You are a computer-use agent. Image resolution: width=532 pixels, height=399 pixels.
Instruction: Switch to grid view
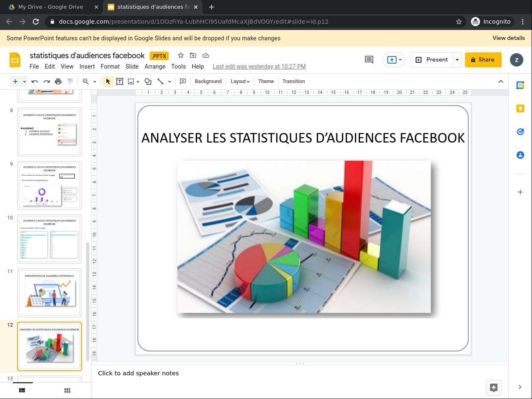pos(67,390)
